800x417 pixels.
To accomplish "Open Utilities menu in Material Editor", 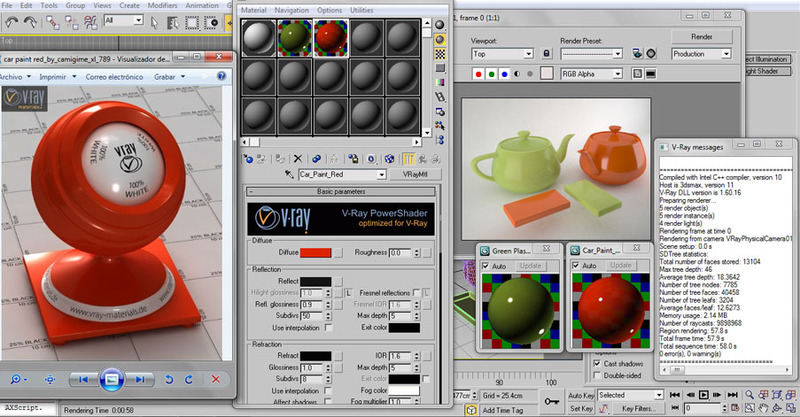I will [361, 10].
